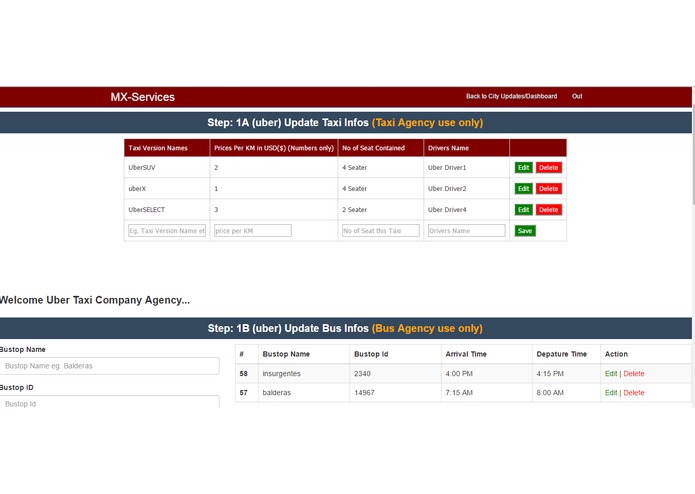
Task: Select the uberX name cell
Action: pyautogui.click(x=167, y=189)
